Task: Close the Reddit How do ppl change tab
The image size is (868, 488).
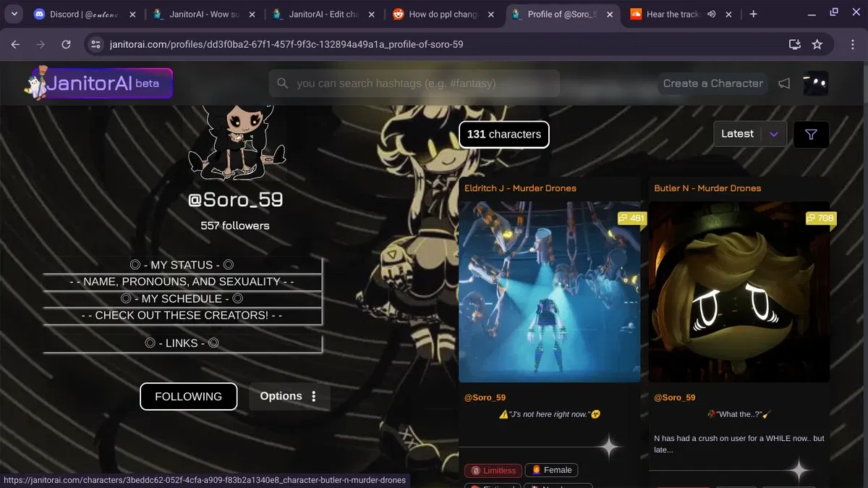Action: pos(490,14)
